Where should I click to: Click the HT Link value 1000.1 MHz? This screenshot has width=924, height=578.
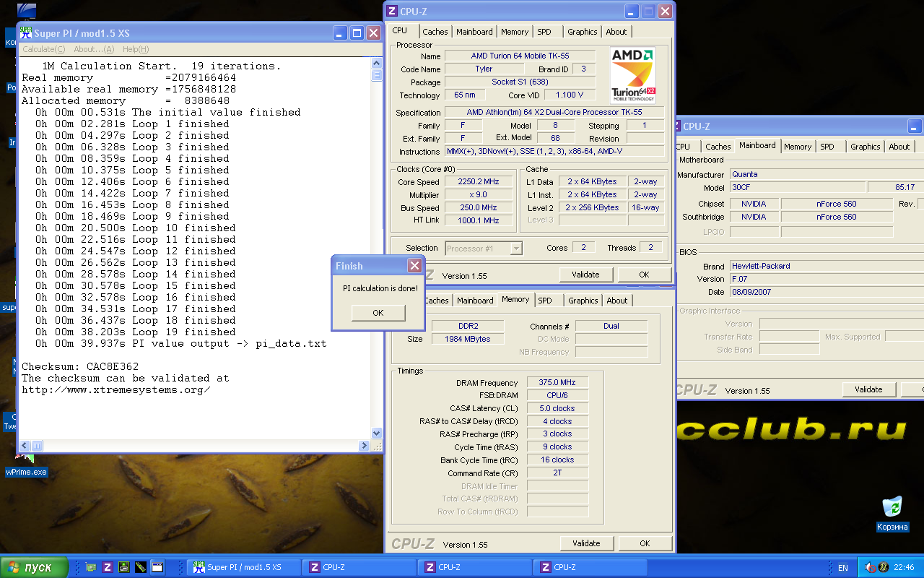(x=479, y=220)
